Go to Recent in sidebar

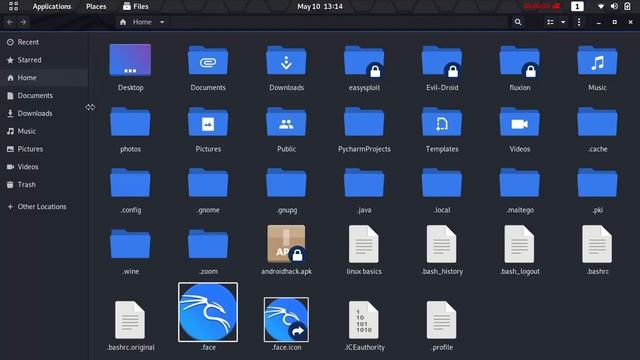pos(44,42)
